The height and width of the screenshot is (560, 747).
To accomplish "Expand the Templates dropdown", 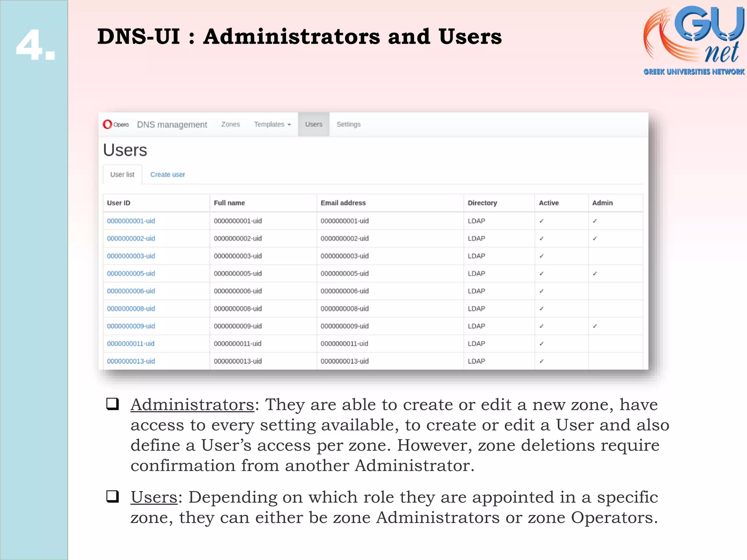I will click(272, 124).
